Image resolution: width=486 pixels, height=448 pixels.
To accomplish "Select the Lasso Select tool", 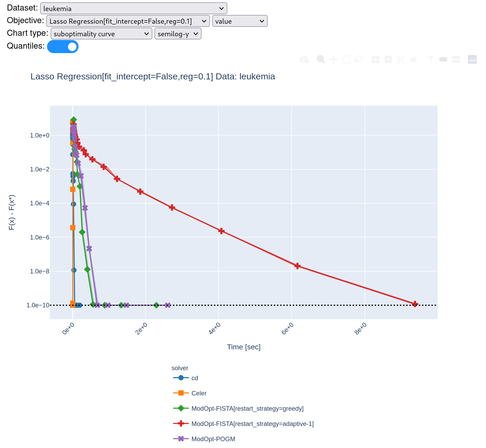I will (359, 60).
